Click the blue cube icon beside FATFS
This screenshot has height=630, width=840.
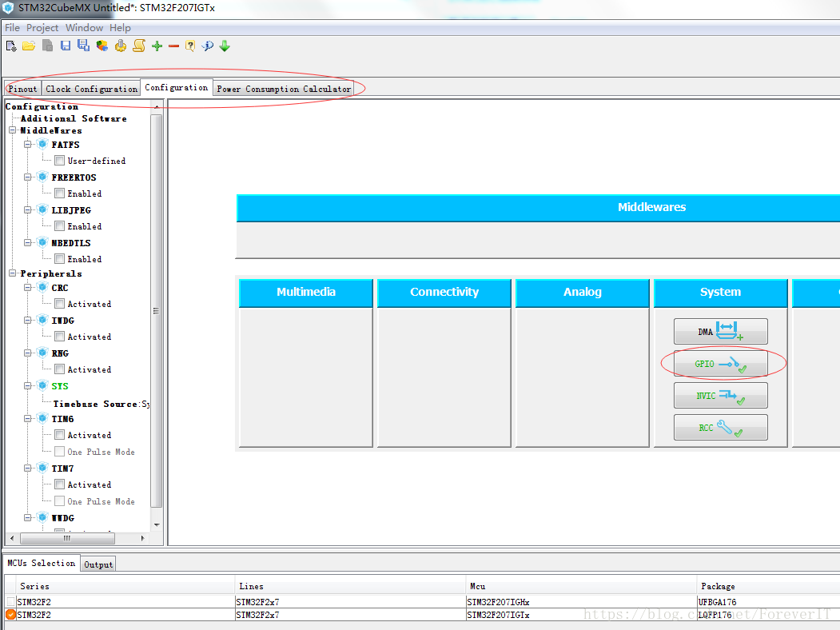point(43,144)
